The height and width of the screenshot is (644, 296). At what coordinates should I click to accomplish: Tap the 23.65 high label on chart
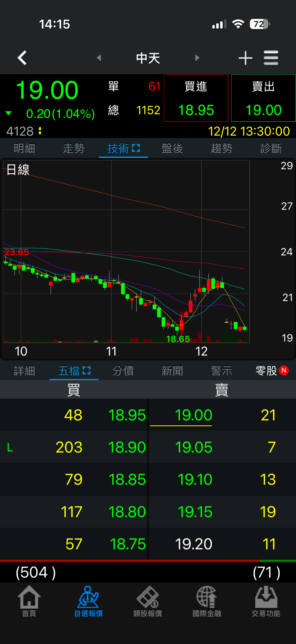[x=16, y=252]
